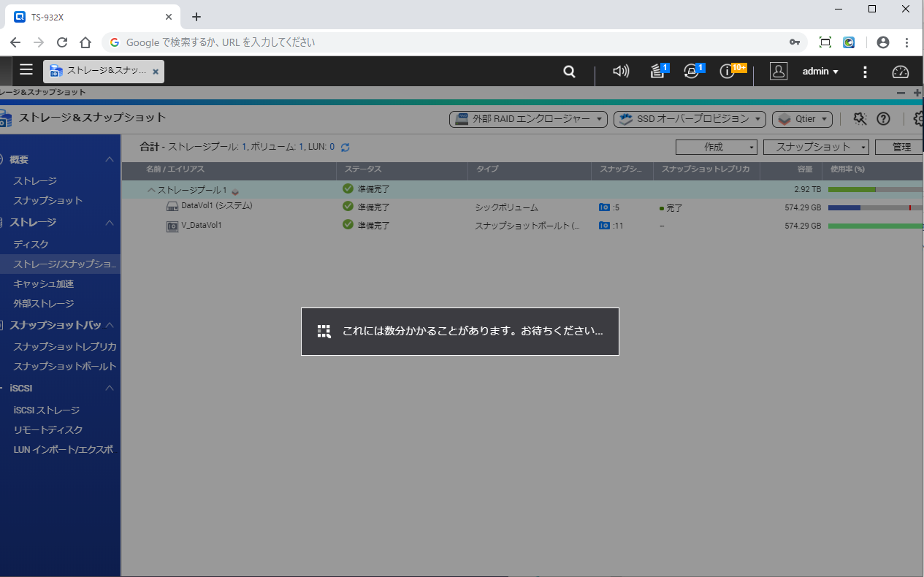The image size is (924, 577).
Task: Open external devices icon in top bar
Action: pyautogui.click(x=692, y=72)
